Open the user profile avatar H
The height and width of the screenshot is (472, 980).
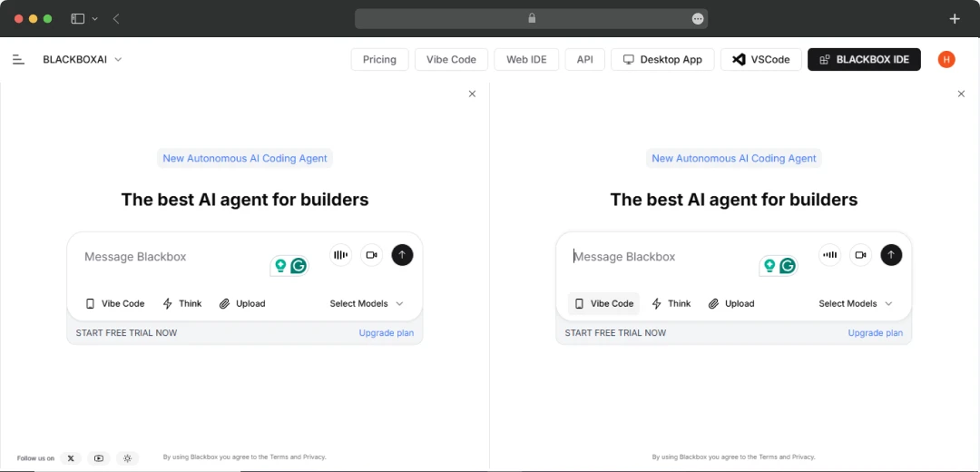coord(946,59)
